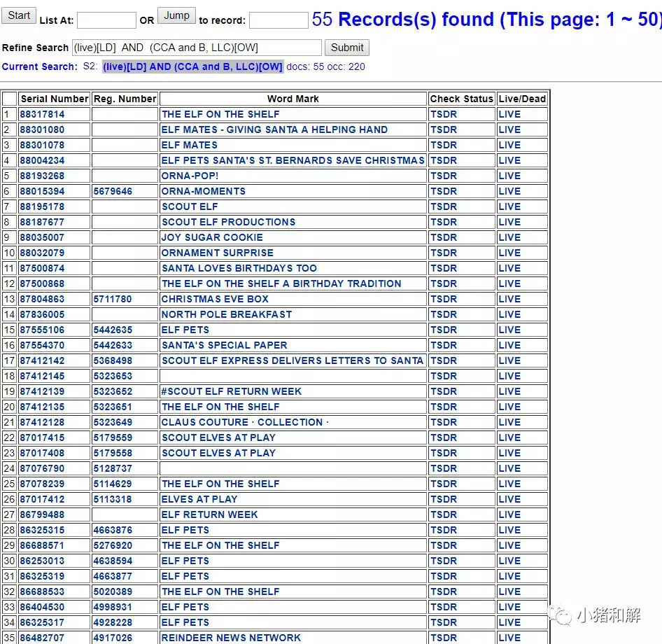Open the NORTH POLE BREAKFAST word mark
Screen dimensions: 662x644
tap(227, 314)
